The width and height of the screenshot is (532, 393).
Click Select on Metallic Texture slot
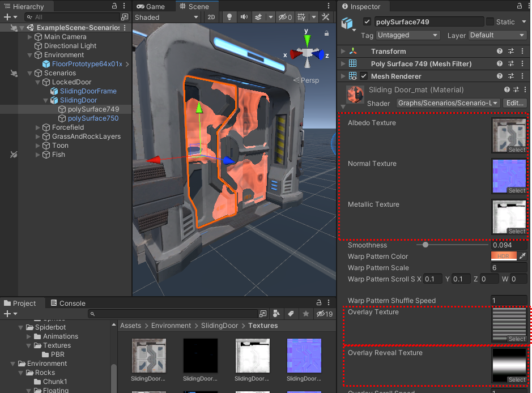pyautogui.click(x=517, y=231)
